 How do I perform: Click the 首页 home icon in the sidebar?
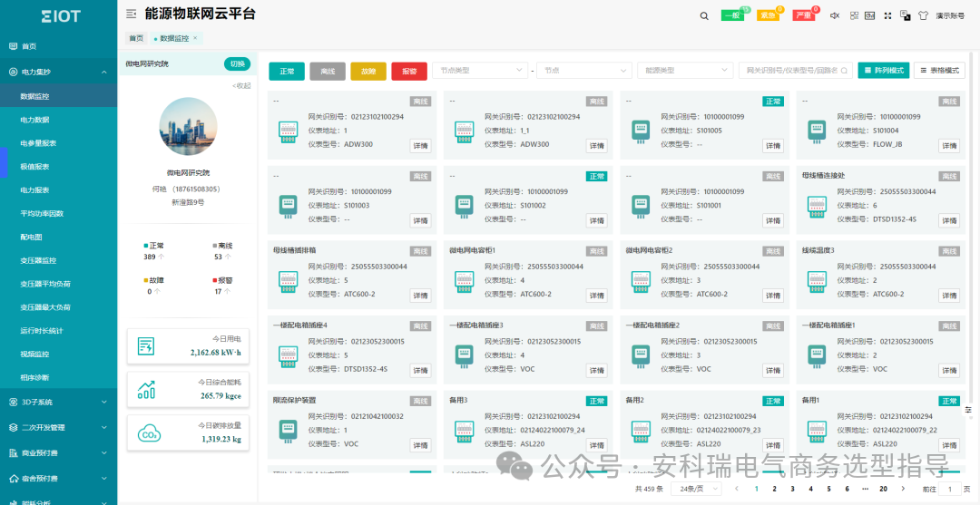click(13, 46)
